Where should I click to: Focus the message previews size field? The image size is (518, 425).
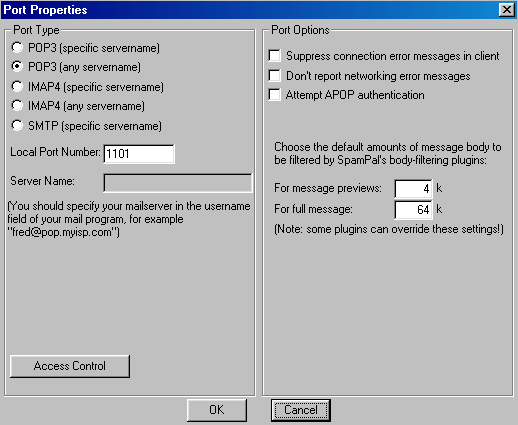[413, 189]
